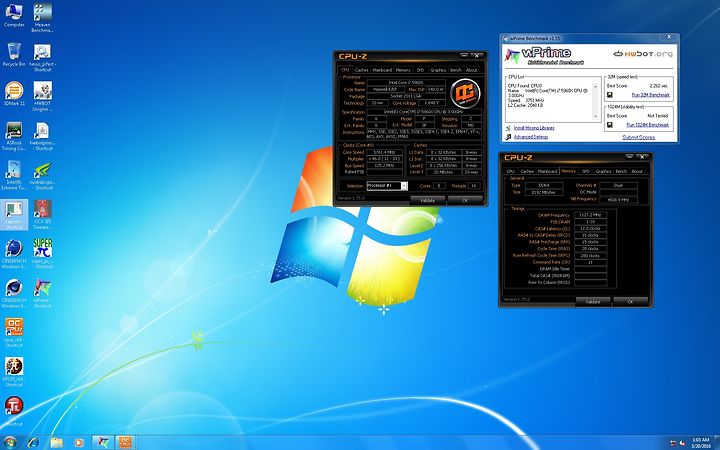Click the Install Missing Libraries icon
The width and height of the screenshot is (720, 450).
click(508, 128)
